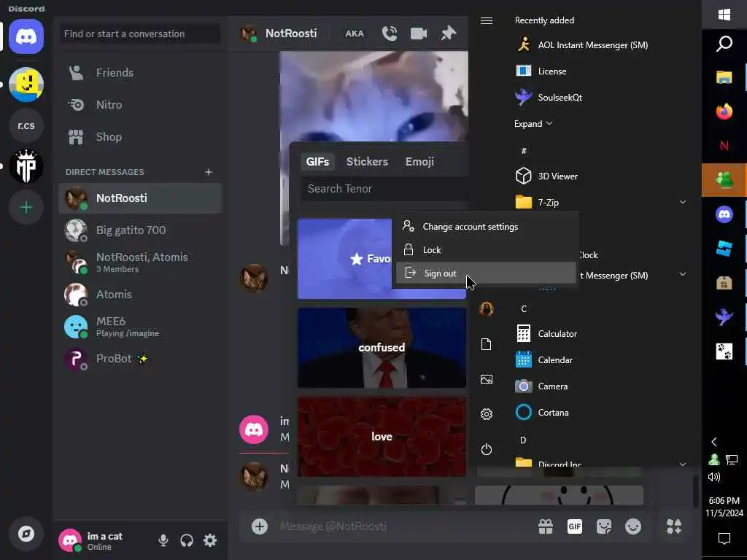Open Nitro page
The image size is (747, 560).
coord(140,105)
